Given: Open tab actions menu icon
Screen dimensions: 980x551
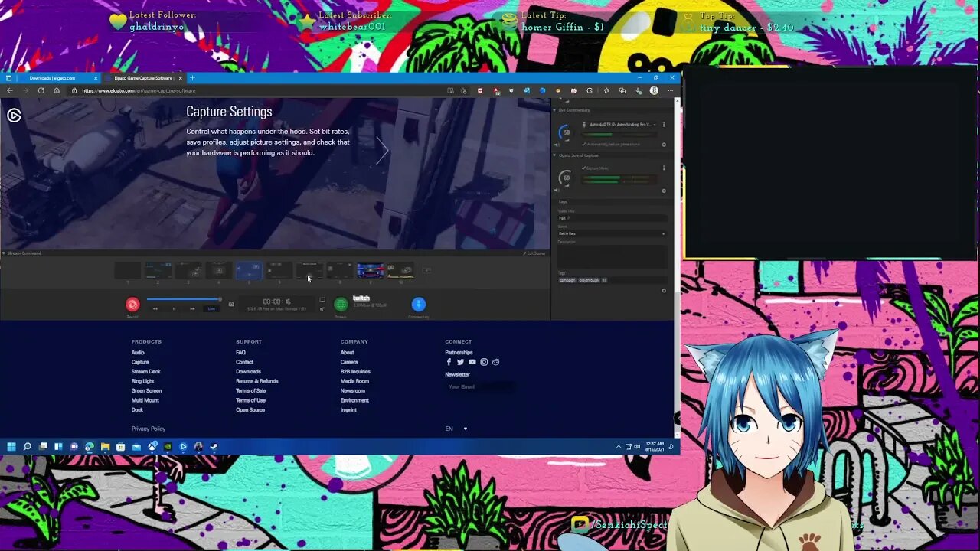Looking at the screenshot, I should (x=8, y=78).
